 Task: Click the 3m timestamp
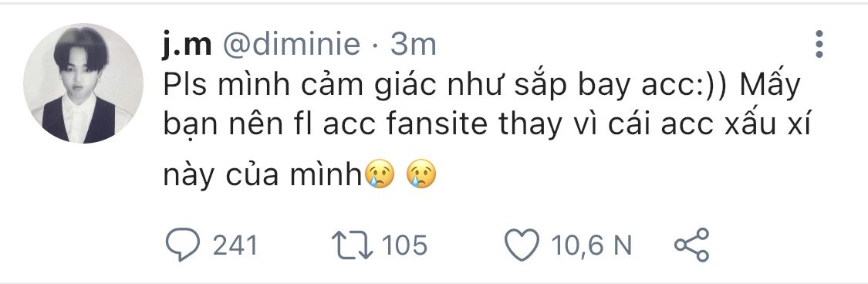(x=413, y=44)
